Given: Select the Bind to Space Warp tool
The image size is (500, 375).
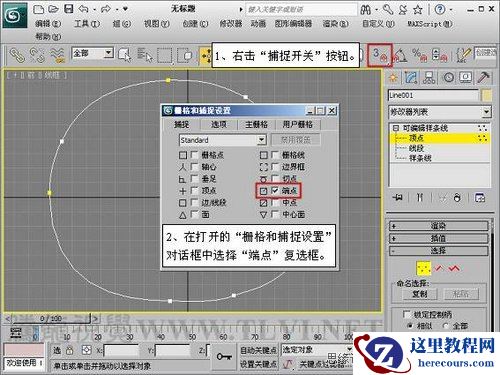Looking at the screenshot, I should point(57,55).
